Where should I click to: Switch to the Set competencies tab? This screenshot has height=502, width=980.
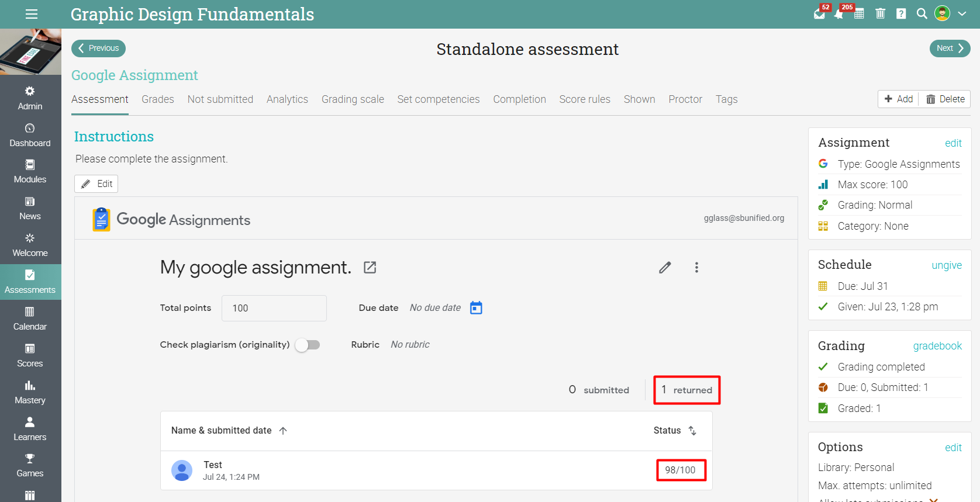tap(439, 99)
